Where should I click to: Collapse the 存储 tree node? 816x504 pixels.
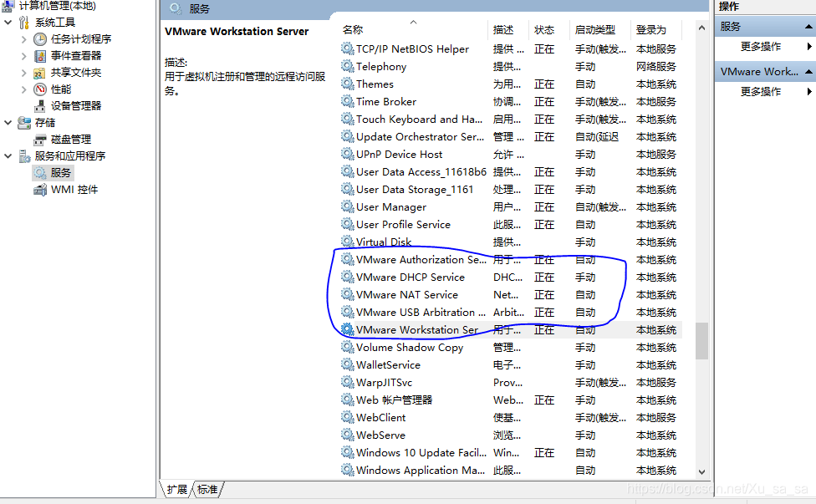click(x=8, y=123)
